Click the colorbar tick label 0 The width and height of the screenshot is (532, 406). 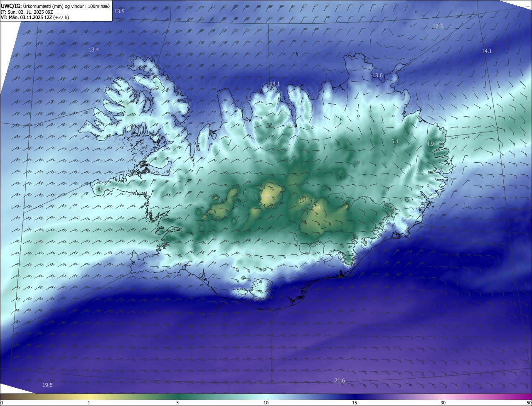pyautogui.click(x=2, y=403)
